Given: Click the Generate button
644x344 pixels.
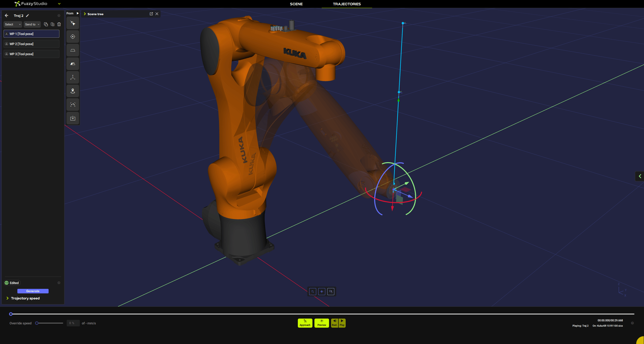Looking at the screenshot, I should coord(33,291).
